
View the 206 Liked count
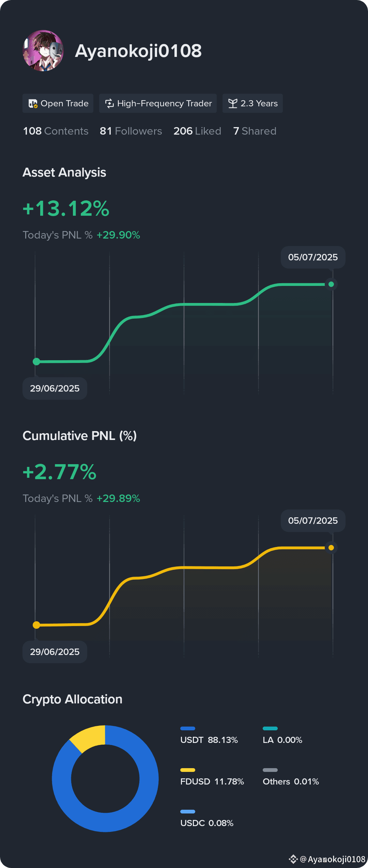[197, 131]
